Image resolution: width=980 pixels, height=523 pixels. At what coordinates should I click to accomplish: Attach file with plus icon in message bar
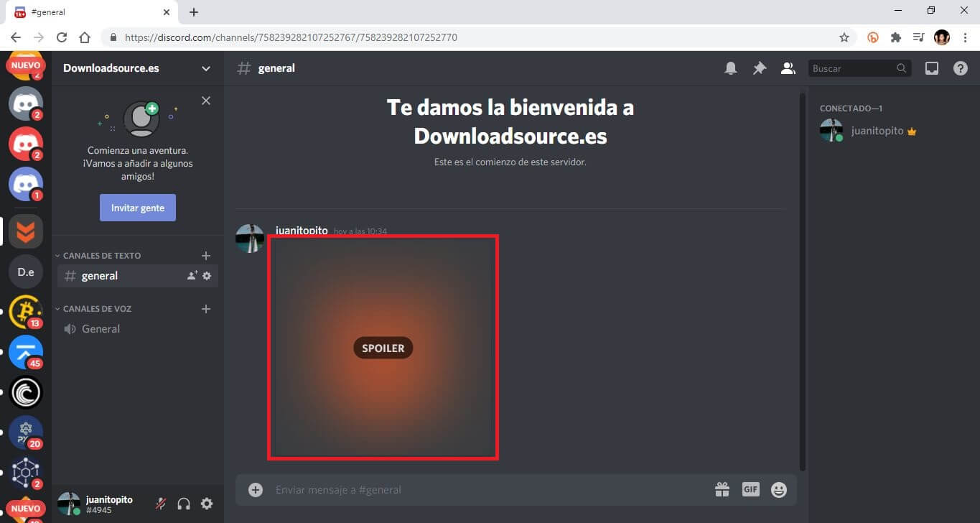(x=256, y=489)
